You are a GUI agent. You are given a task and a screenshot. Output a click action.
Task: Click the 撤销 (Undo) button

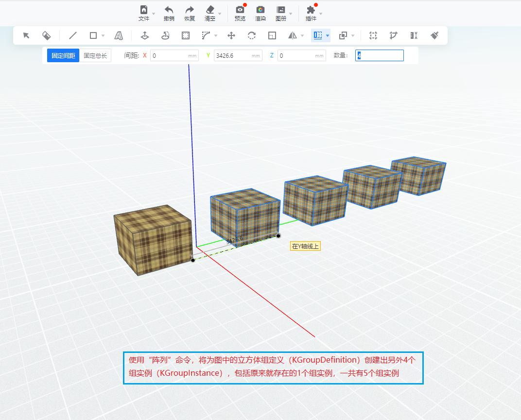point(169,13)
